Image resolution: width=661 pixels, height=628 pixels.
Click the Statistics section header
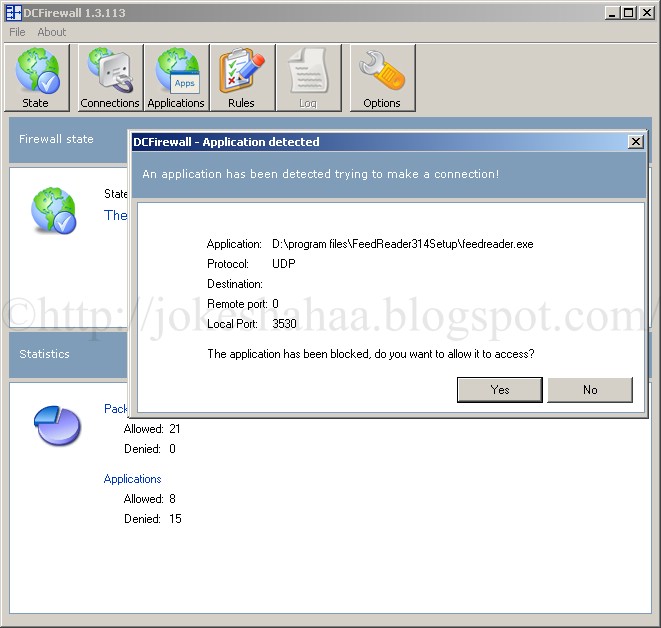coord(44,354)
